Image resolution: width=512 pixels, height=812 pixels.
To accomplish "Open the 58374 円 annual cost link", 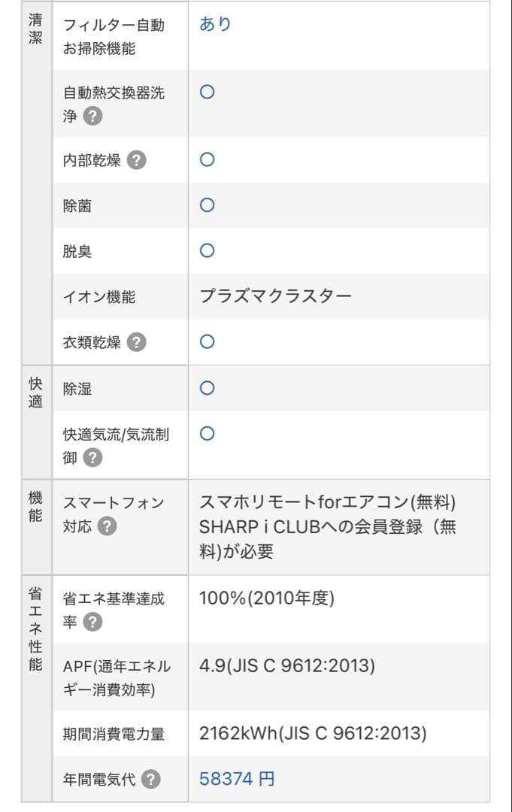I will (x=237, y=779).
